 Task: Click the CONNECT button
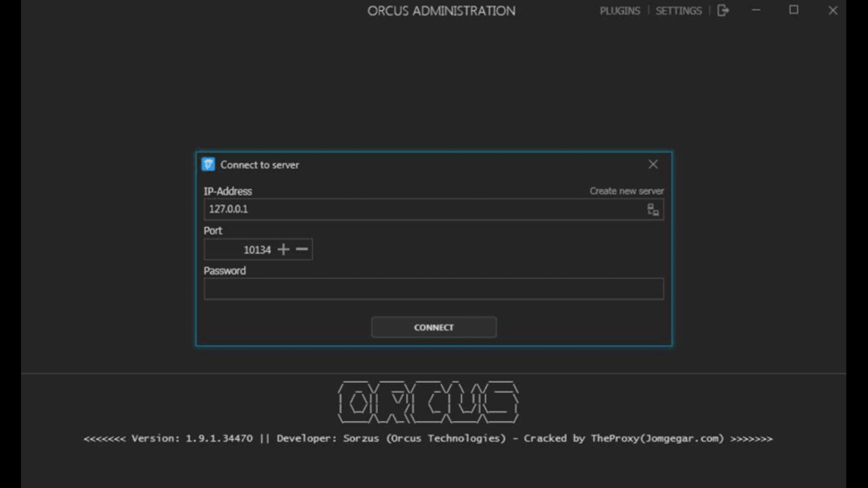click(x=433, y=327)
